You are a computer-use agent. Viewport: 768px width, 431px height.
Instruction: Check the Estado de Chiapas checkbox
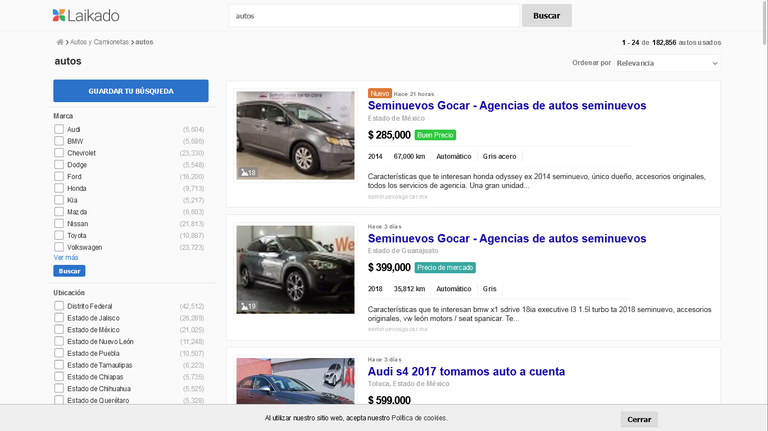pos(59,377)
